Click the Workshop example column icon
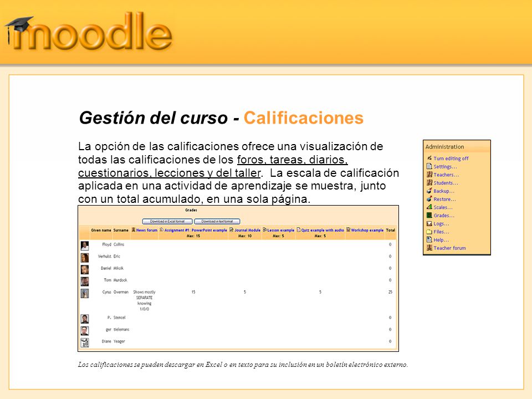This screenshot has height=399, width=532. pos(348,229)
